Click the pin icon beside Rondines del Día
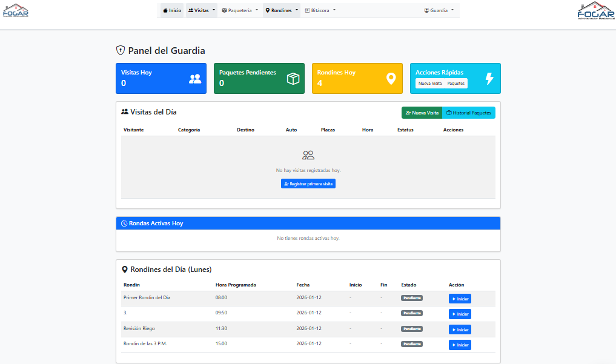This screenshot has width=616, height=364. pyautogui.click(x=125, y=270)
